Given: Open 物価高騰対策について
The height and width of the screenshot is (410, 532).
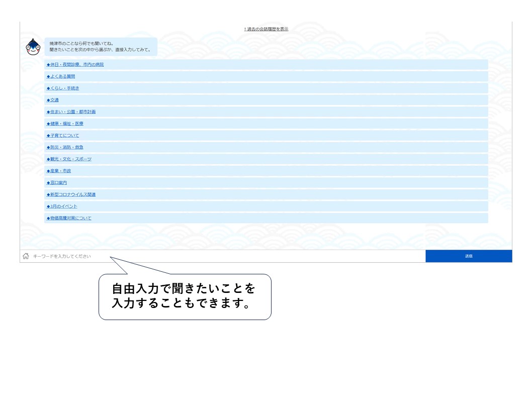Looking at the screenshot, I should coord(69,218).
